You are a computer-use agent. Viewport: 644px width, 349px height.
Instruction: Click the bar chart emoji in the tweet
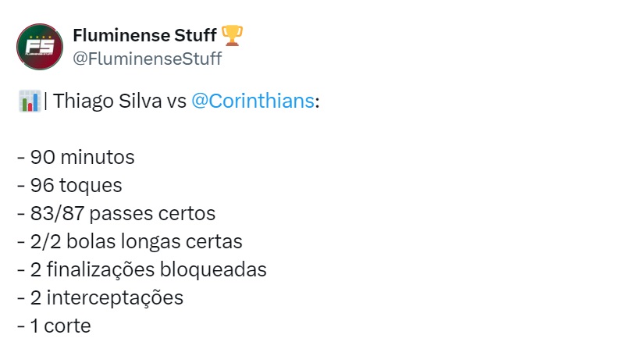click(30, 101)
